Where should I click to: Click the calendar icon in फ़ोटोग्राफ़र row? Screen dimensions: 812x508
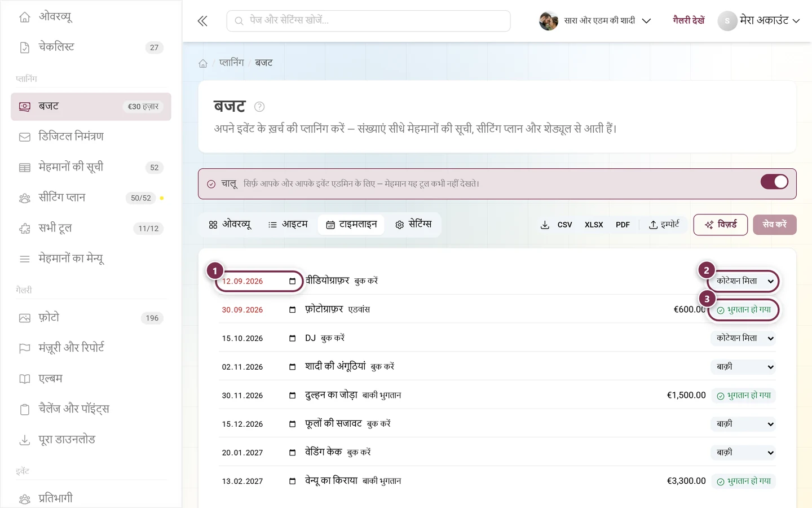[x=292, y=309]
